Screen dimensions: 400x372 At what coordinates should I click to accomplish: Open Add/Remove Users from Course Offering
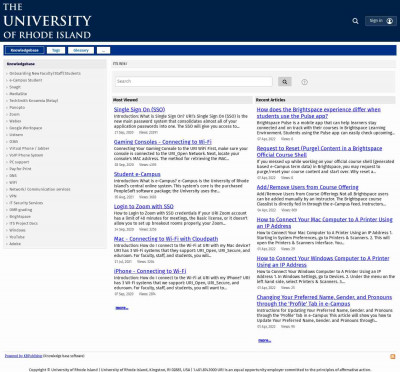307,187
